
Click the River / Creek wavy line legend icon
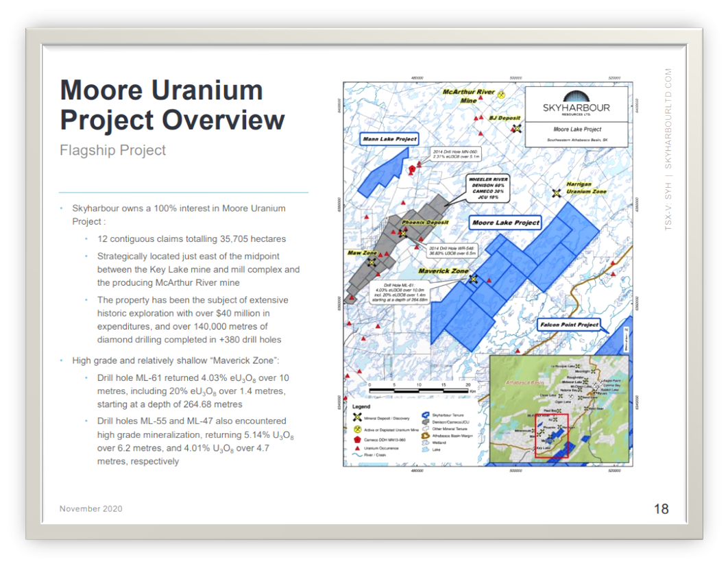[358, 455]
